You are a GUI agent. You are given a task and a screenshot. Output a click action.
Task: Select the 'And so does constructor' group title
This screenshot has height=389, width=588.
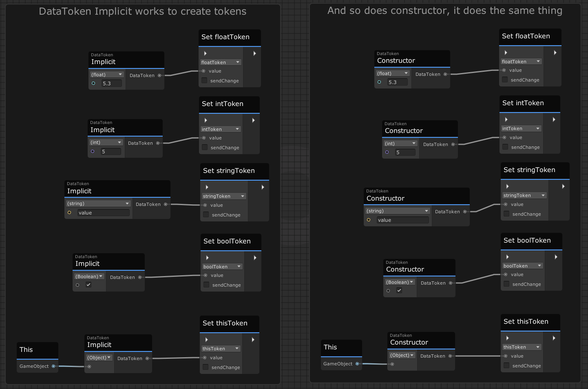point(444,11)
